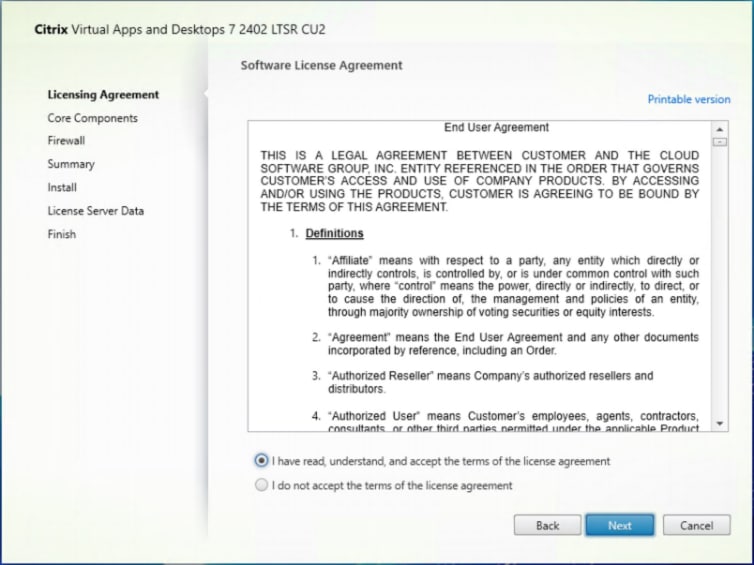Open the Printable version link
The height and width of the screenshot is (565, 754).
pos(689,100)
